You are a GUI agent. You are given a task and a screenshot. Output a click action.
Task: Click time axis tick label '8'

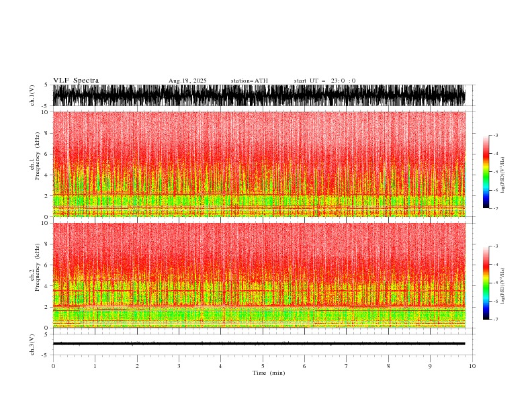pyautogui.click(x=388, y=366)
